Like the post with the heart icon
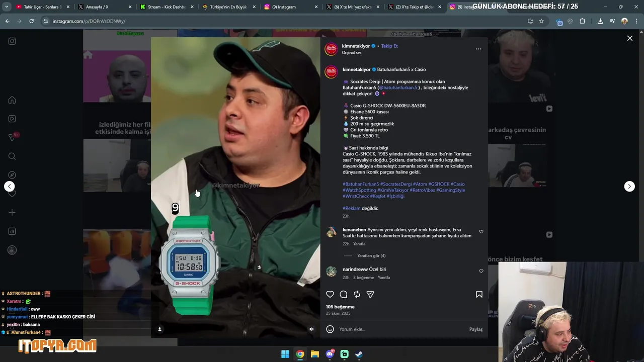This screenshot has width=644, height=362. tap(330, 294)
